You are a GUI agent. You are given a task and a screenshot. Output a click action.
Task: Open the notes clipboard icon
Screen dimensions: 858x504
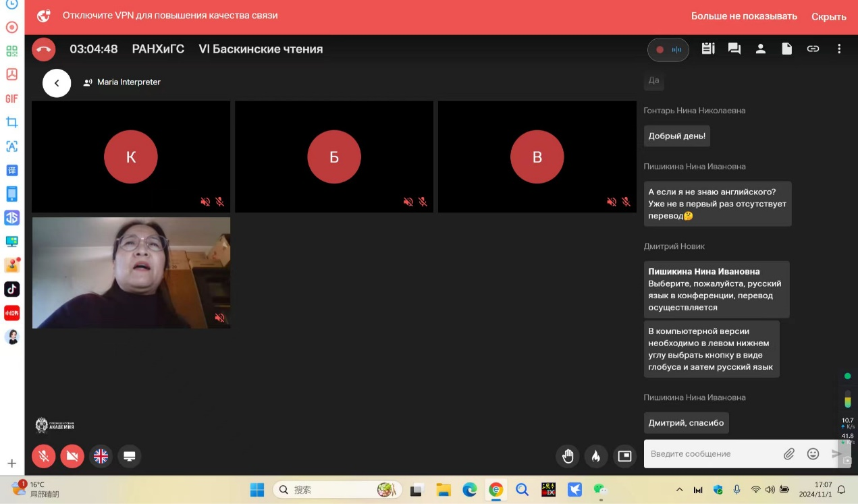[707, 49]
